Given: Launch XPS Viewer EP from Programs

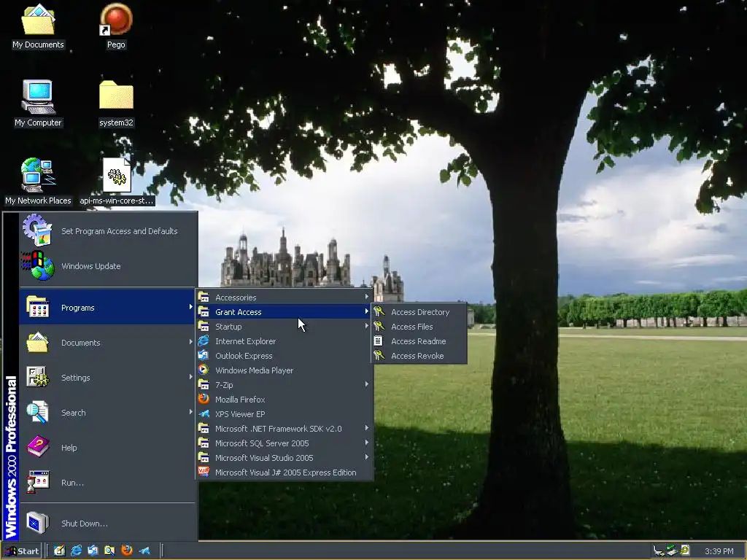Looking at the screenshot, I should tap(285, 414).
